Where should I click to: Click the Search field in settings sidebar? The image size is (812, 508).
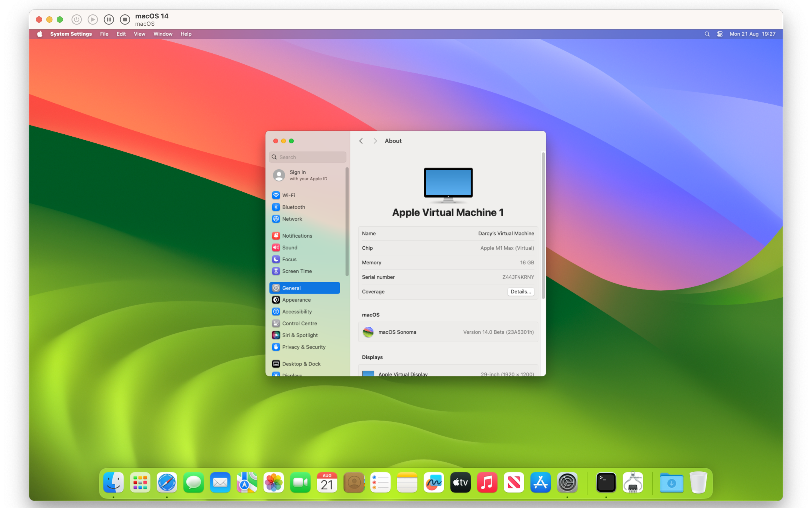click(x=307, y=157)
